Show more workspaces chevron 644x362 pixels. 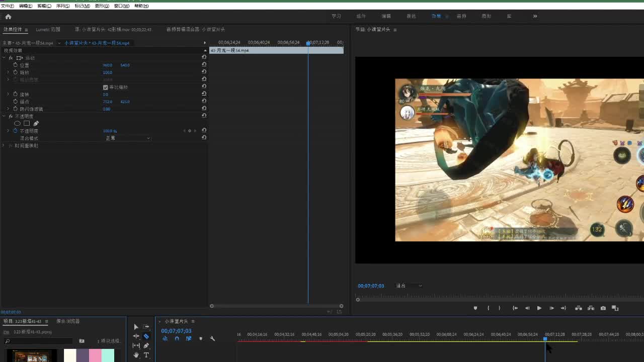pyautogui.click(x=535, y=16)
